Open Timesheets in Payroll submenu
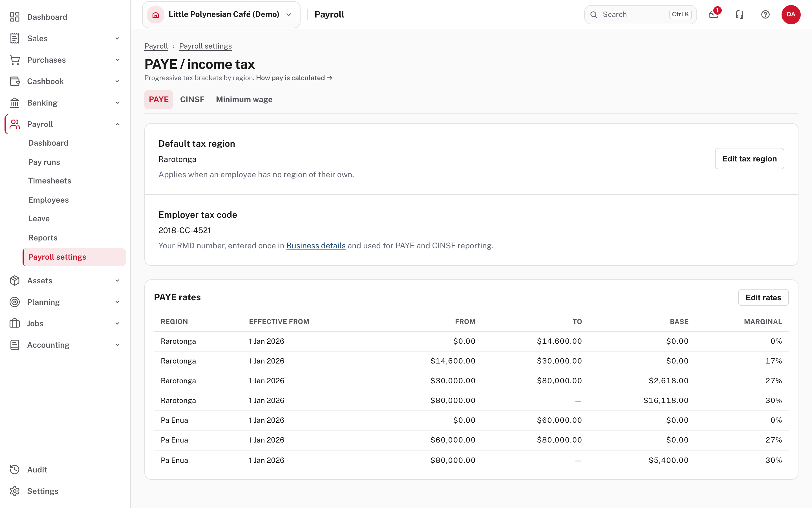 50,181
